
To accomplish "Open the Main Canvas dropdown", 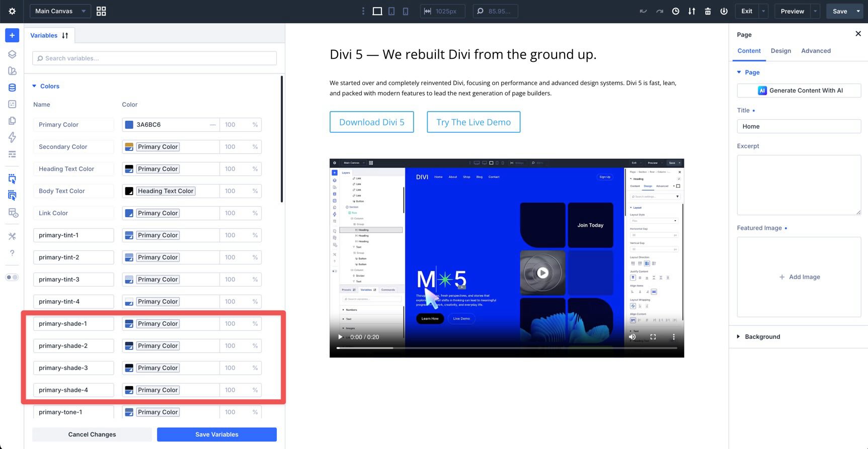I will [x=60, y=11].
